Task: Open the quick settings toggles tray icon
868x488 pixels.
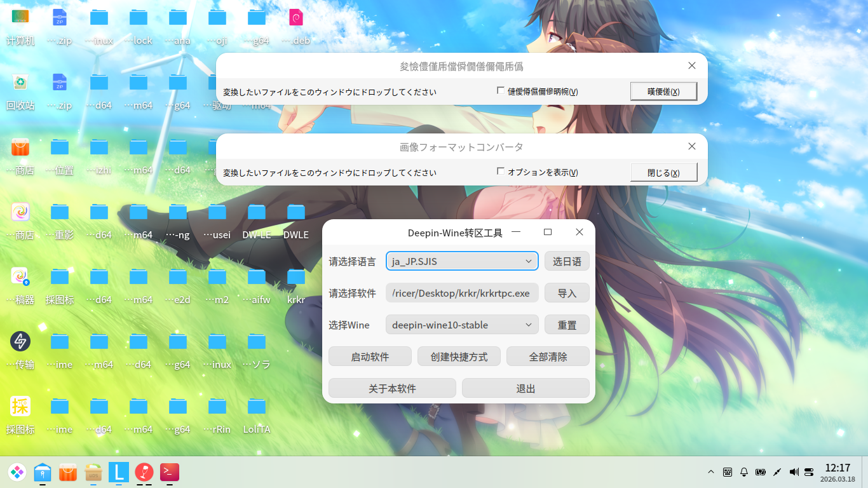Action: [x=809, y=472]
